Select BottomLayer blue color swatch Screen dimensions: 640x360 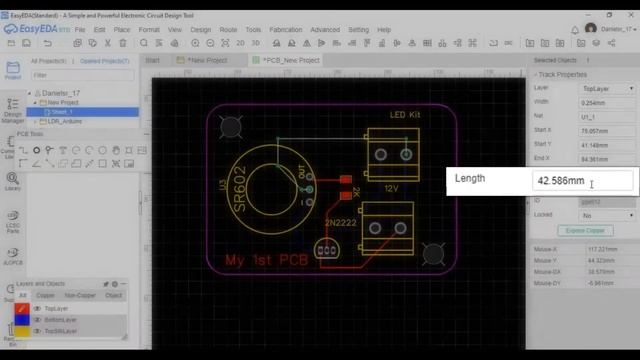click(22, 320)
